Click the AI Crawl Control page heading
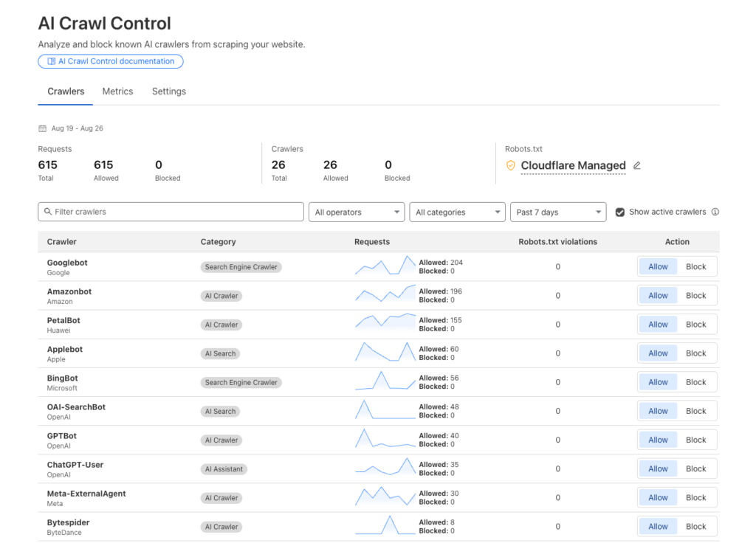 [x=105, y=23]
